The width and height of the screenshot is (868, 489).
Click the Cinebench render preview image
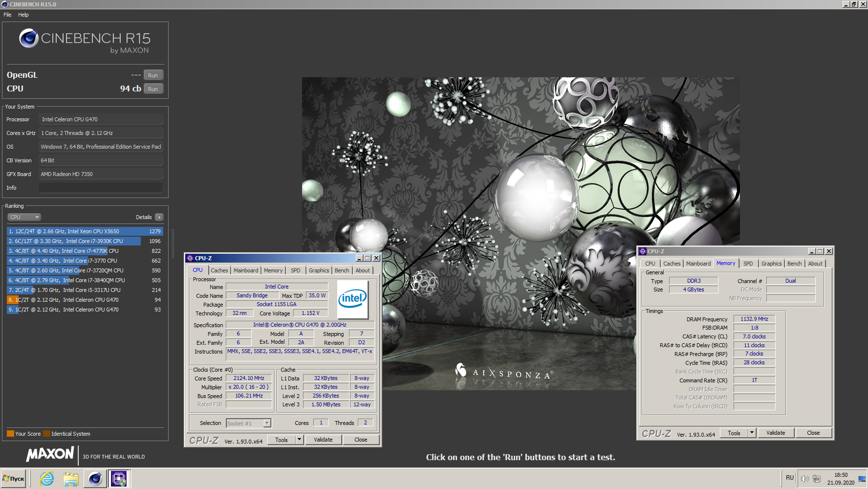(x=521, y=234)
